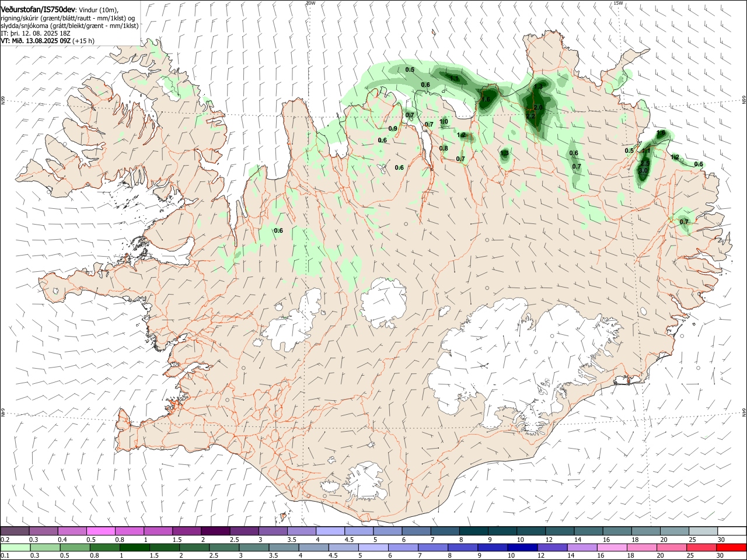Screen dimensions: 747x560
Task: Click the 20W longitude label at the top
Action: [x=310, y=3]
